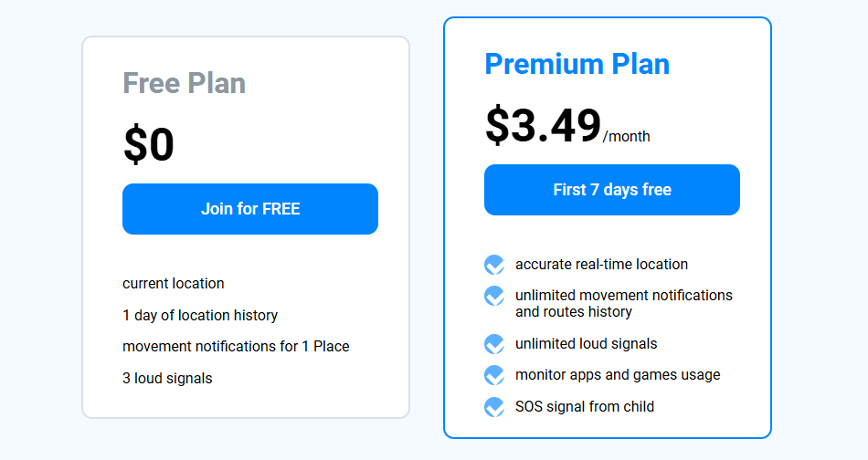Select the checkmark next to unlimited loud signals
The width and height of the screenshot is (868, 460).
[x=494, y=344]
